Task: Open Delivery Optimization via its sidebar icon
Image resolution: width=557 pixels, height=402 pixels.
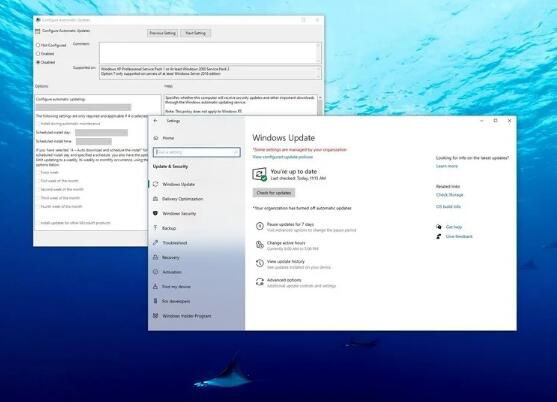Action: tap(156, 199)
